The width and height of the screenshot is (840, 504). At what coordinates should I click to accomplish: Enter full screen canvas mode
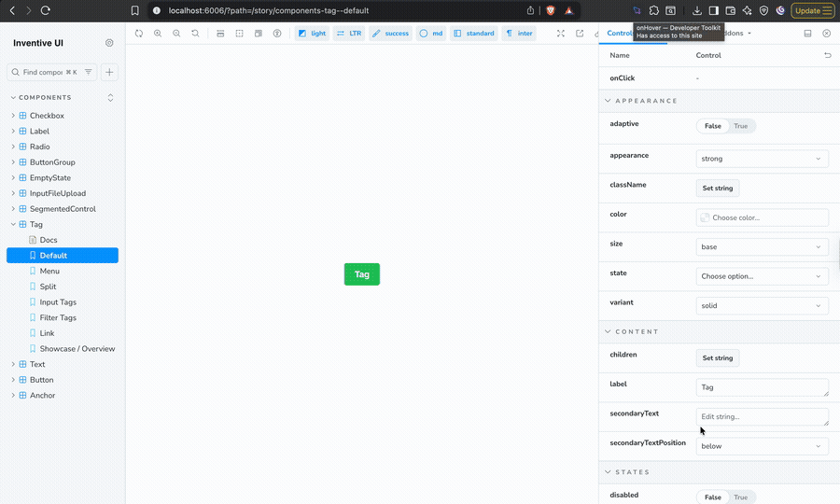point(560,34)
